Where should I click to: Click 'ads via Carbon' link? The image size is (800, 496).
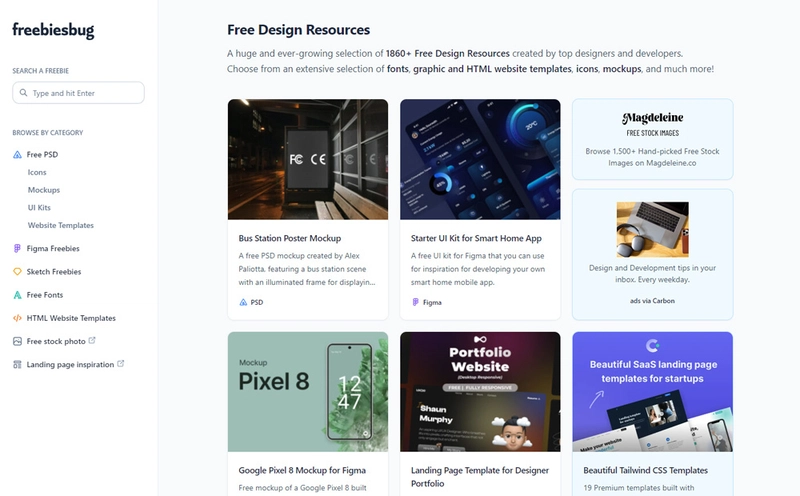tap(653, 301)
